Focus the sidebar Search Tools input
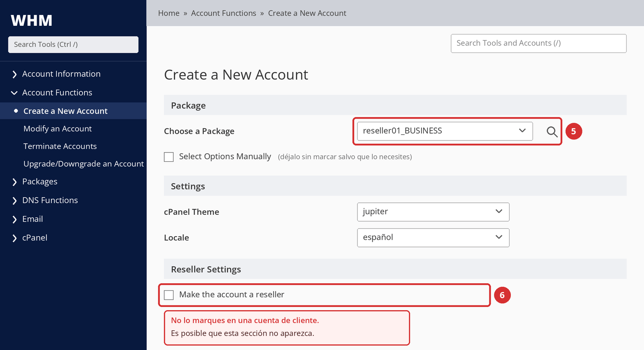The height and width of the screenshot is (350, 644). (73, 45)
